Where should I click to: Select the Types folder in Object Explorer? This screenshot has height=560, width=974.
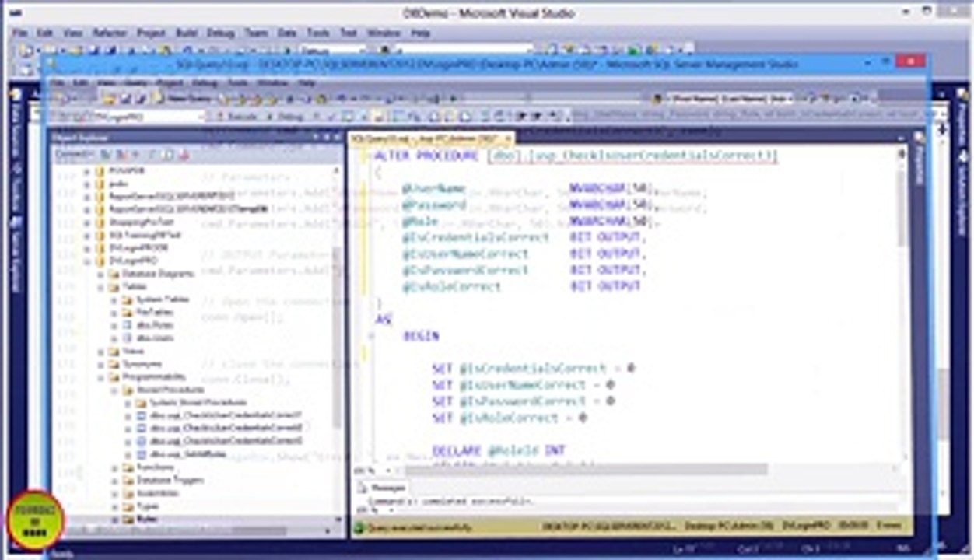tap(142, 506)
